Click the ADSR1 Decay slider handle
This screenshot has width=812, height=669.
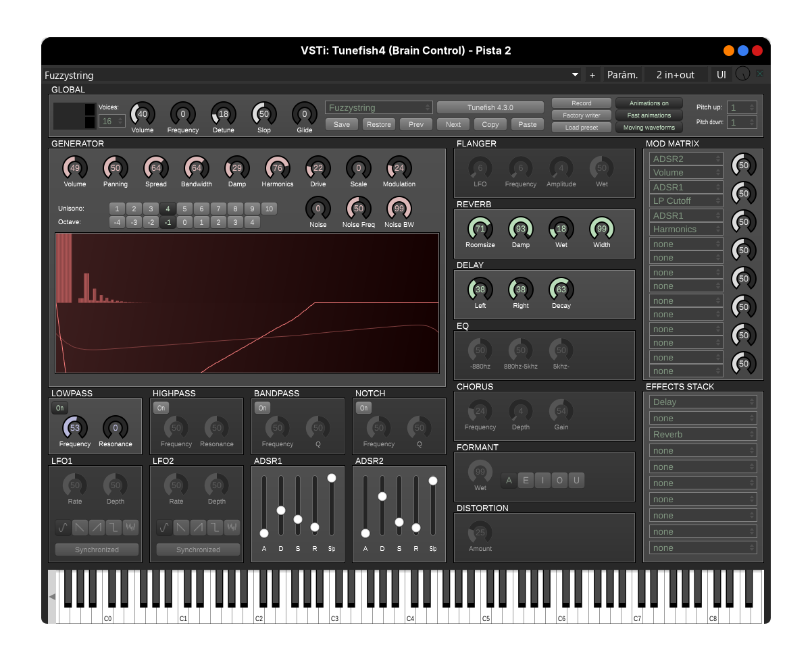point(281,510)
